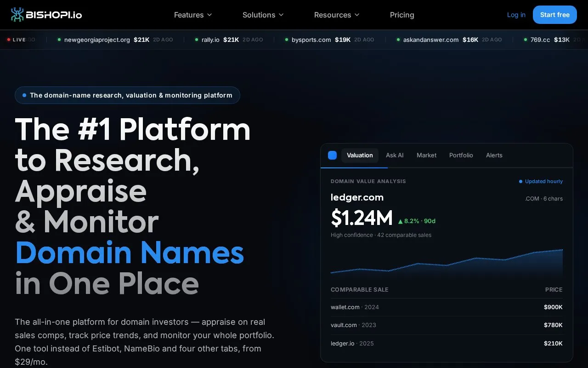Switch to the Ask AI tab
The height and width of the screenshot is (368, 588).
click(395, 155)
